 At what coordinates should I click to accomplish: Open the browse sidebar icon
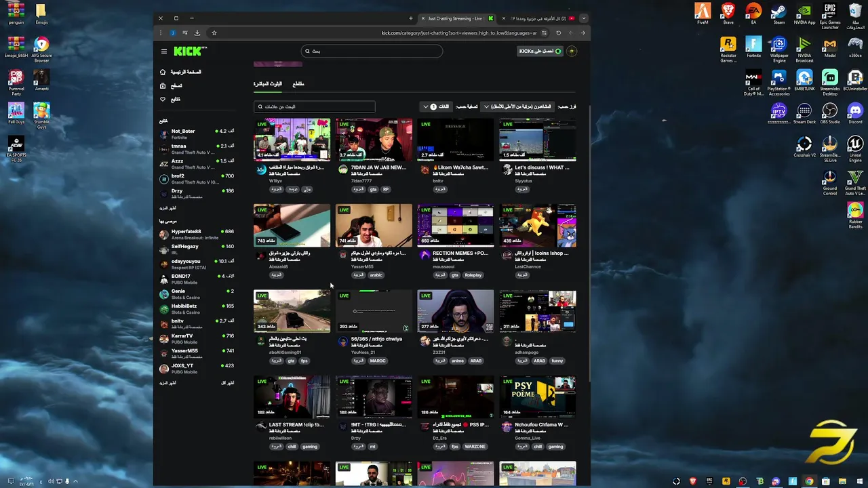pos(162,85)
